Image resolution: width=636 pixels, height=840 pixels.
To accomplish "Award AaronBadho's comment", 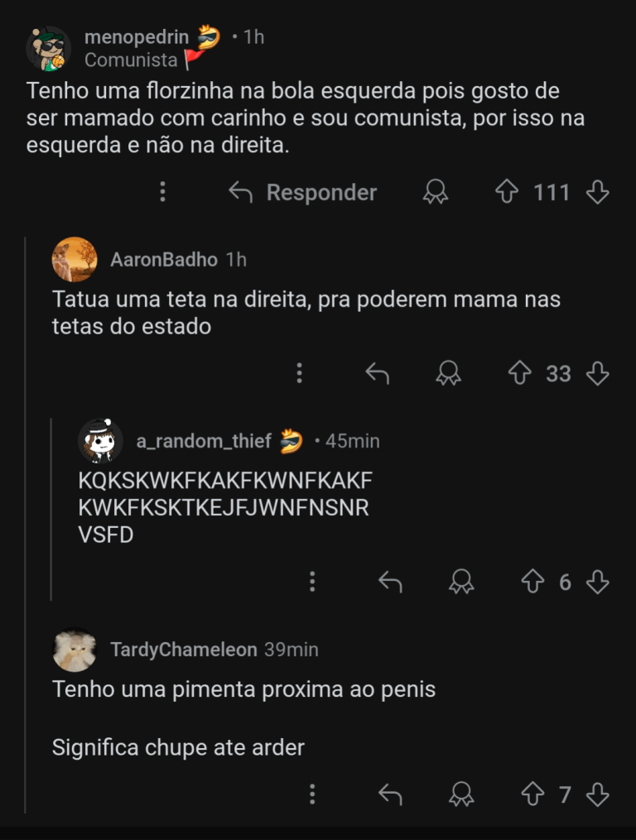I will [449, 374].
